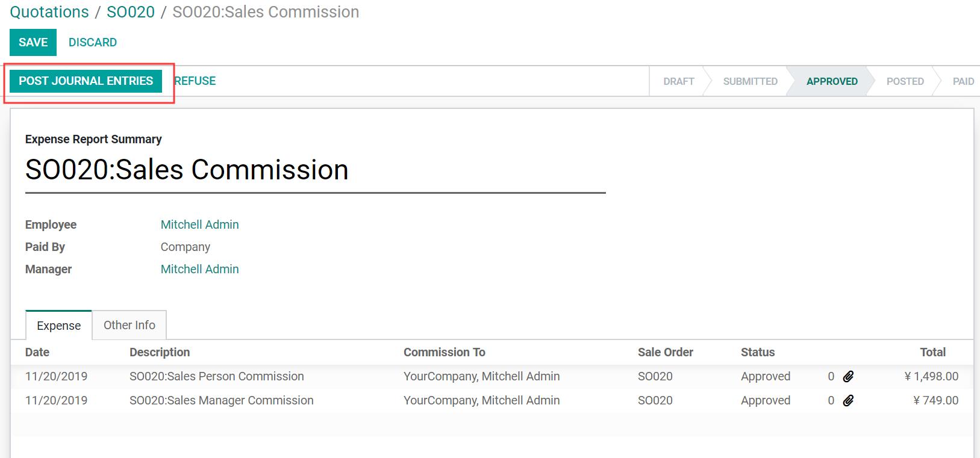Viewport: 980px width, 458px height.
Task: Select the Paid status stage
Action: tap(963, 81)
